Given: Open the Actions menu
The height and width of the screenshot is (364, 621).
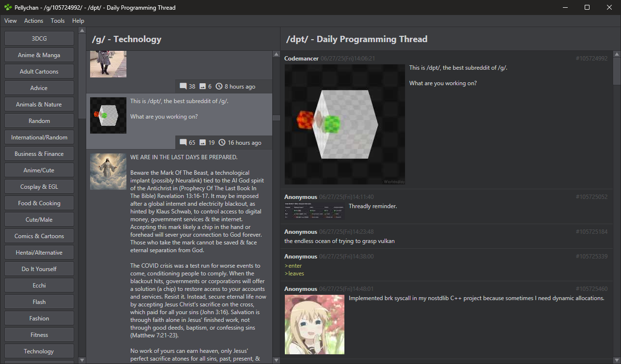Looking at the screenshot, I should tap(33, 21).
